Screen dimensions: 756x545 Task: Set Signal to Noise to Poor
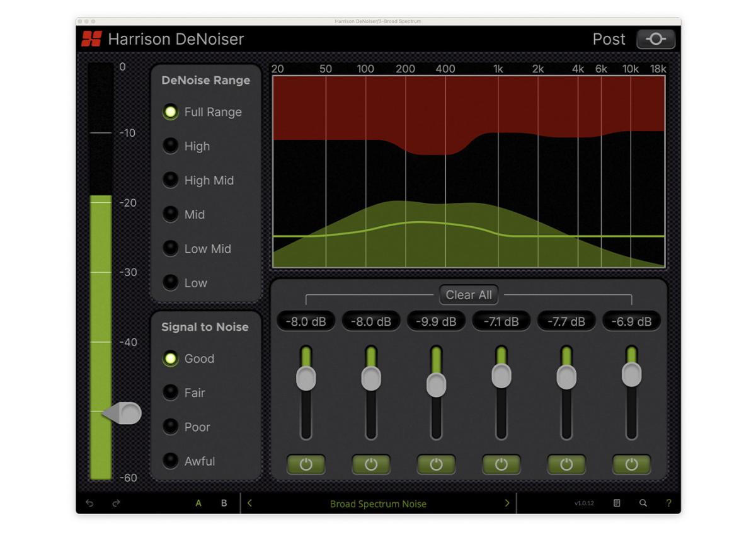click(x=171, y=427)
